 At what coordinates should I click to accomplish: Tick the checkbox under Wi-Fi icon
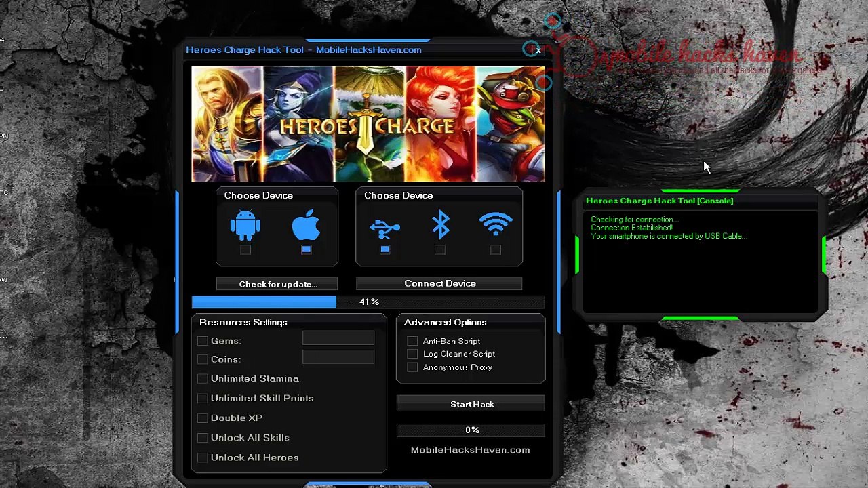tap(496, 249)
